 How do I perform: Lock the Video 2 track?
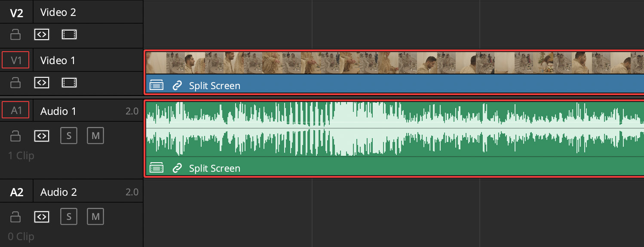[x=15, y=35]
